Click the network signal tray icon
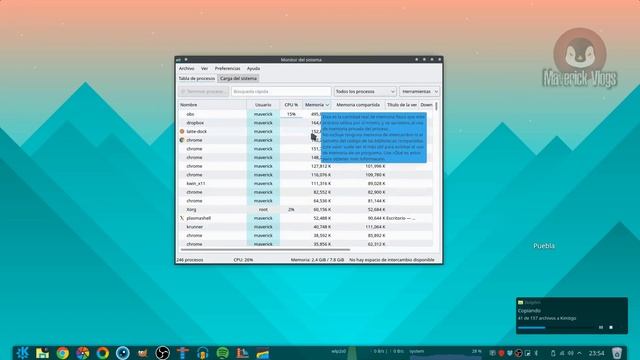This screenshot has width=640, height=360. tap(562, 353)
